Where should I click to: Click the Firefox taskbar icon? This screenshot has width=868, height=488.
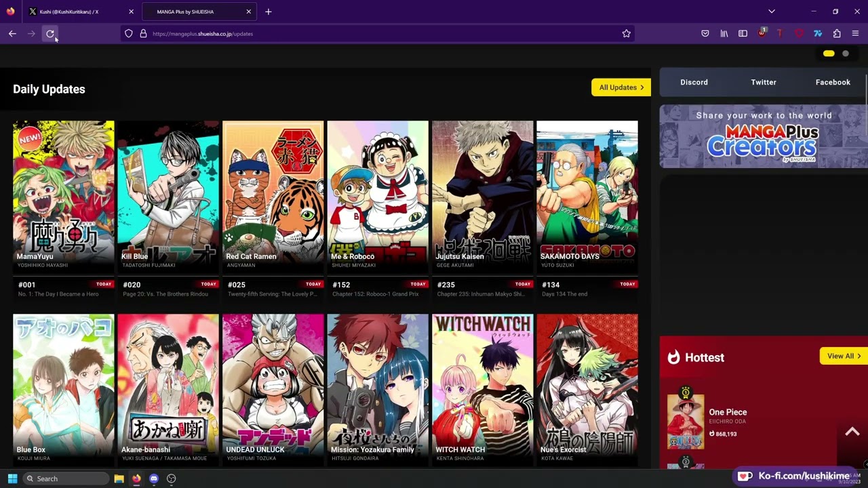click(136, 479)
